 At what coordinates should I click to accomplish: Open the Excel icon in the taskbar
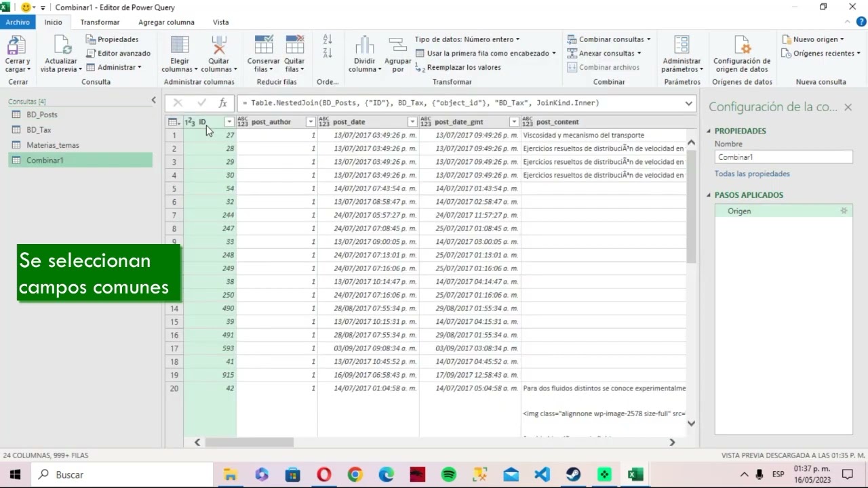point(635,474)
